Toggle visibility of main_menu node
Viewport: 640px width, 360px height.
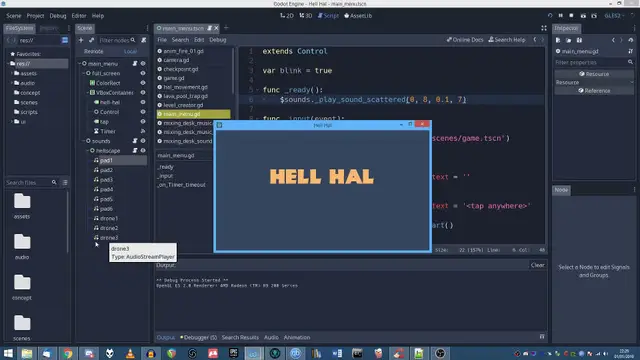click(x=143, y=64)
